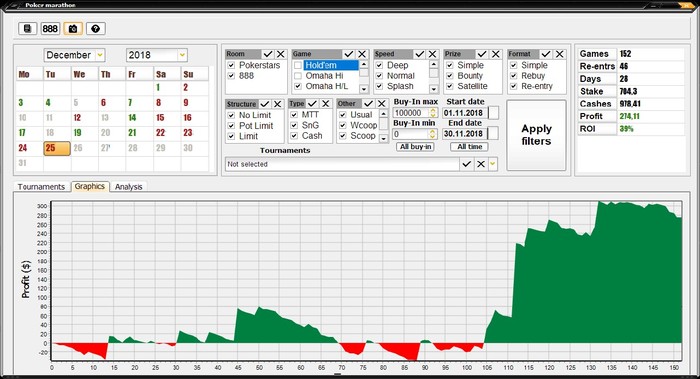Image resolution: width=700 pixels, height=379 pixels.
Task: Switch to the Tournaments tab
Action: point(41,187)
